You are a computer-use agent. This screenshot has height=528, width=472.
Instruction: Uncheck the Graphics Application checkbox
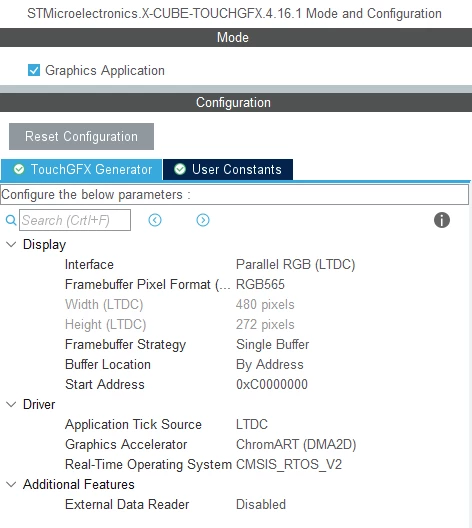pos(34,70)
